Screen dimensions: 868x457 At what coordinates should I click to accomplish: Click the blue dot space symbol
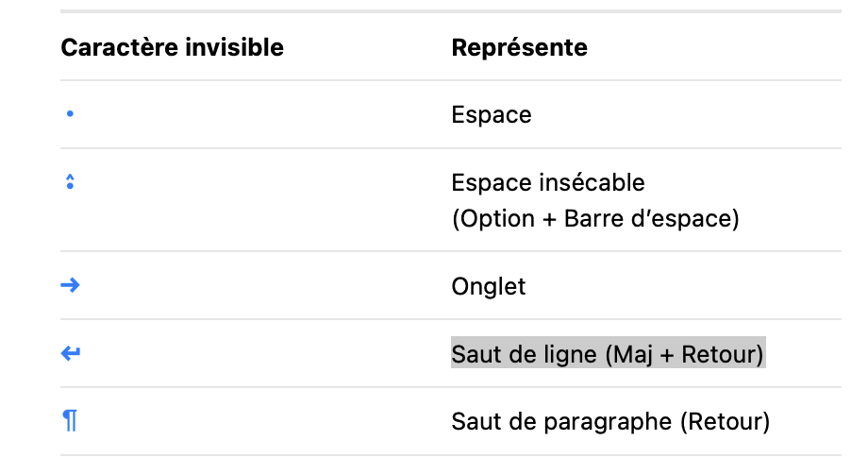[70, 114]
